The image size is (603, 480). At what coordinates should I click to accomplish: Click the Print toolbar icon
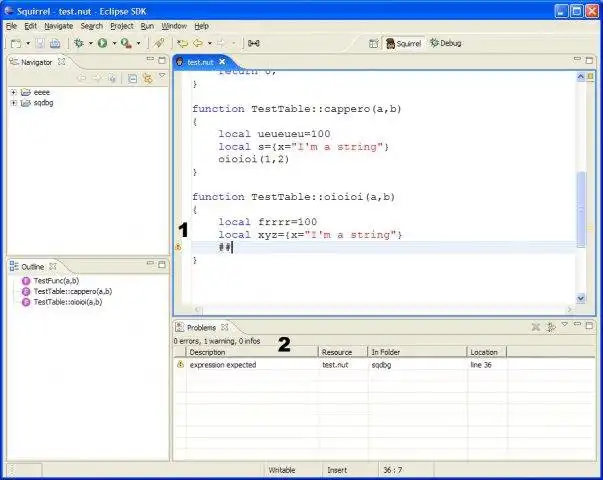coord(55,43)
